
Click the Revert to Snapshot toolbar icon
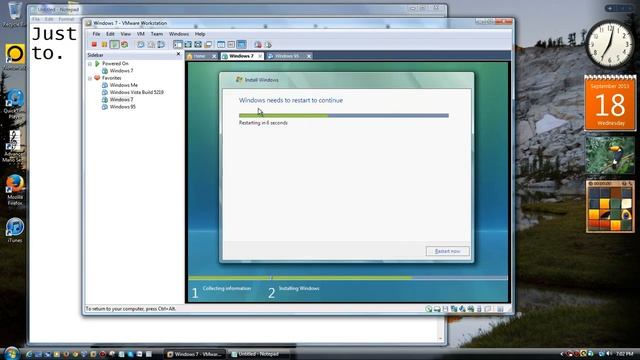(151, 44)
